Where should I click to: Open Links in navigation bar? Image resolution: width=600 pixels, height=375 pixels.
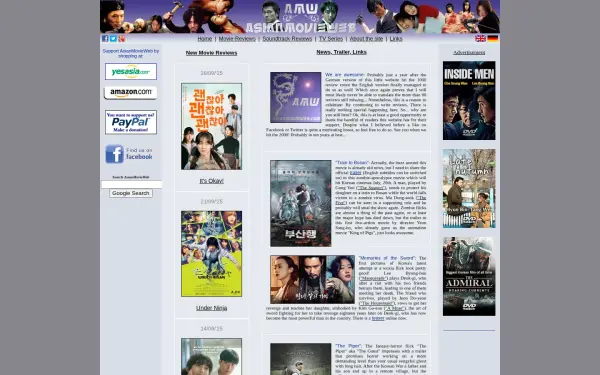point(396,39)
